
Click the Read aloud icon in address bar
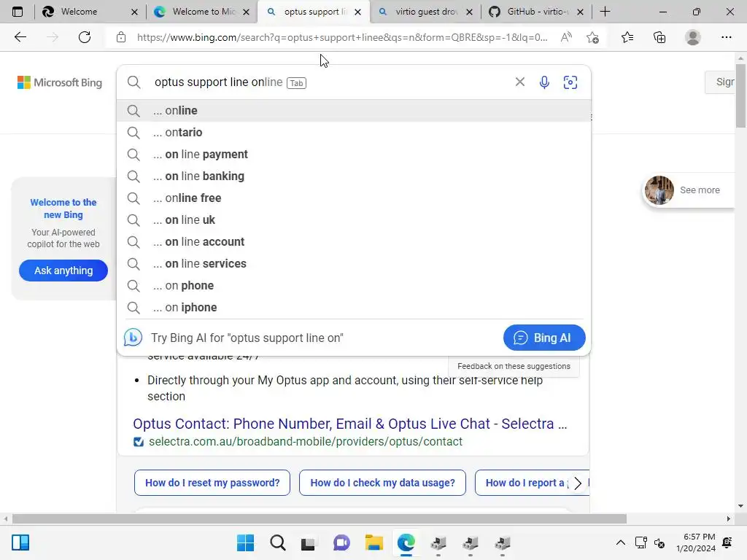coord(566,37)
